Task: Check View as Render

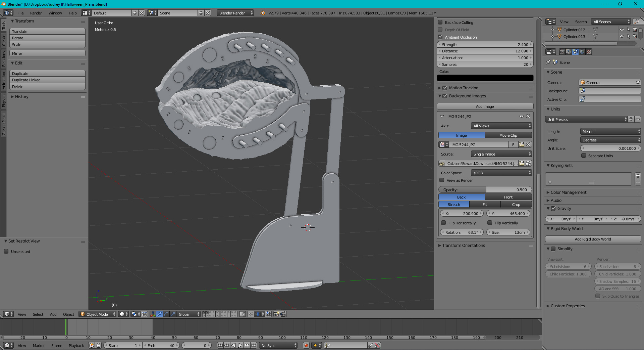Action: [x=442, y=180]
